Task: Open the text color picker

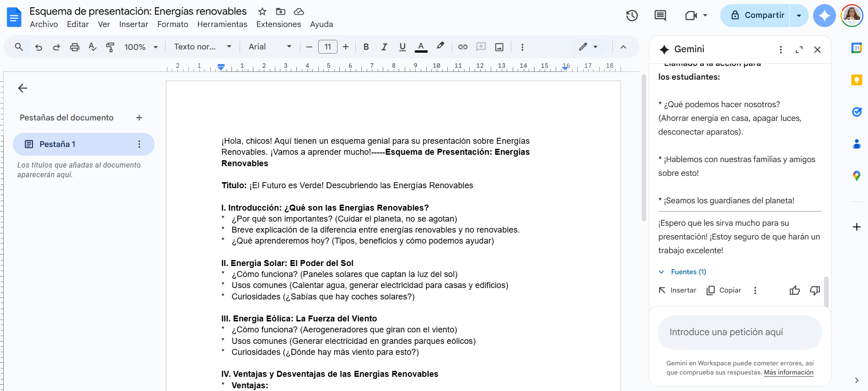Action: (x=421, y=47)
